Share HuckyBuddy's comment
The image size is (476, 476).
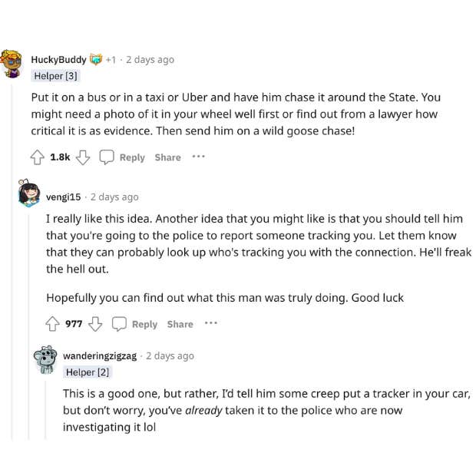coord(167,157)
